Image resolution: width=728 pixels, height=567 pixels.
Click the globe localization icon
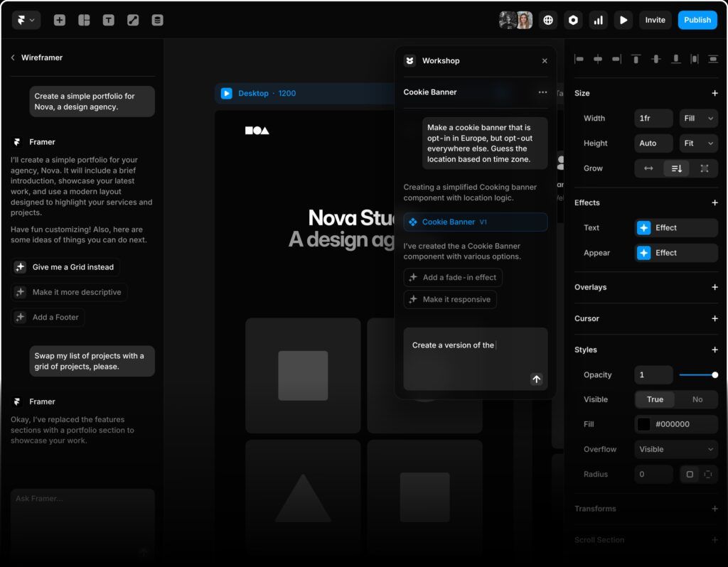click(547, 21)
